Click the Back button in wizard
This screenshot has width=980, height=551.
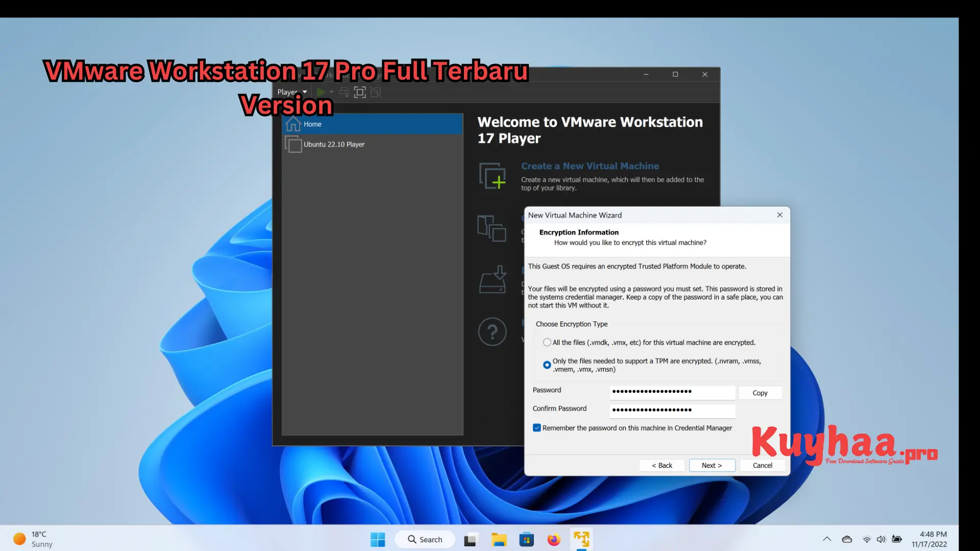point(661,465)
